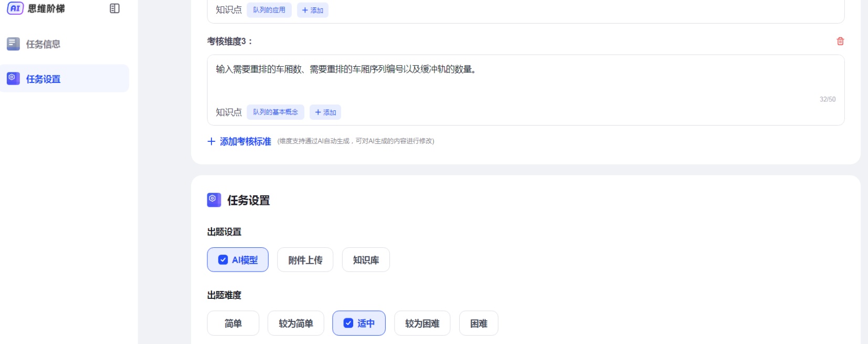Select 附件上传 as question source
The width and height of the screenshot is (868, 344).
tap(305, 260)
